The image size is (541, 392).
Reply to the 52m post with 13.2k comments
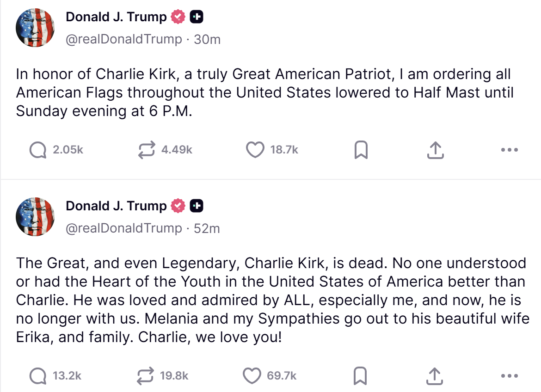point(38,376)
